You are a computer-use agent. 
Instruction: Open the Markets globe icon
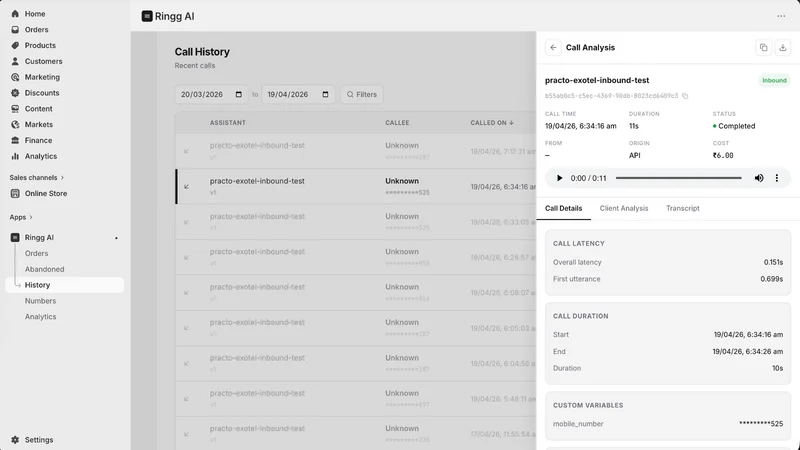[15, 124]
